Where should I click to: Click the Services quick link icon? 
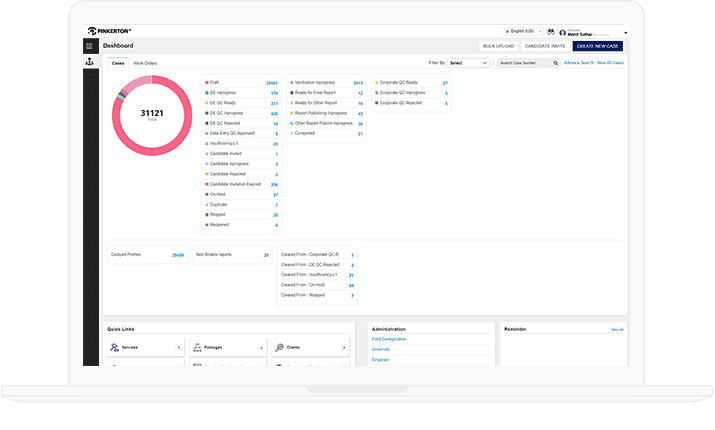(x=115, y=347)
